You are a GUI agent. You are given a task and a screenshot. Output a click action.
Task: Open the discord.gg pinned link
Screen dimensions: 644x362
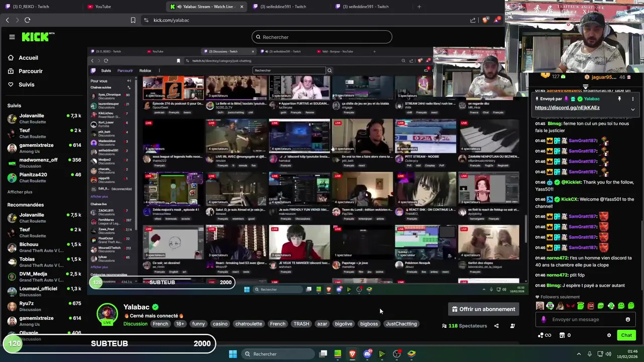point(567,108)
